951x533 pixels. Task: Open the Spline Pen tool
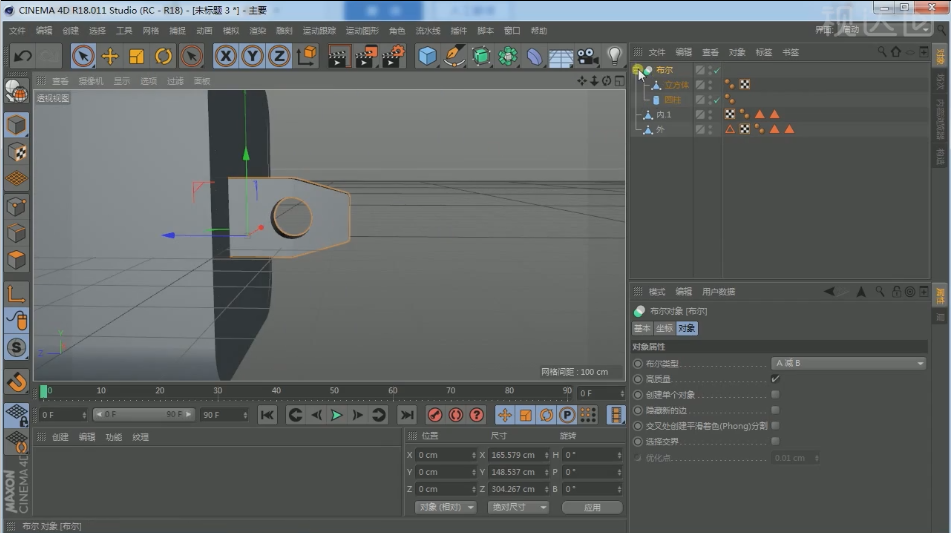[x=454, y=56]
